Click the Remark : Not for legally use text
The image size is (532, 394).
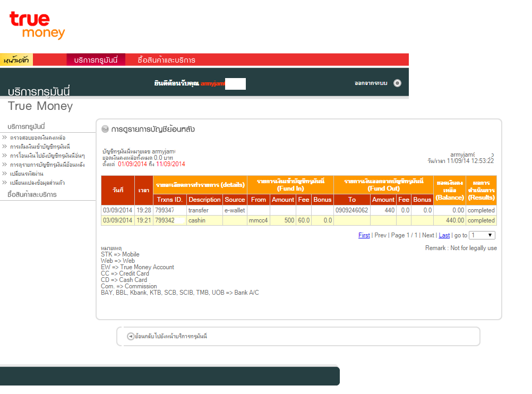[x=461, y=248]
